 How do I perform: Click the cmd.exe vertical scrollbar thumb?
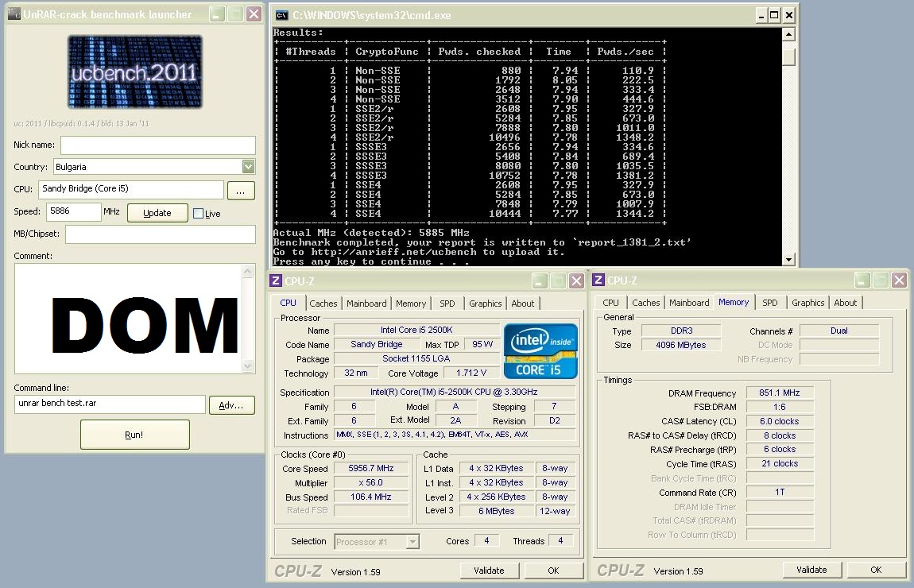(788, 56)
